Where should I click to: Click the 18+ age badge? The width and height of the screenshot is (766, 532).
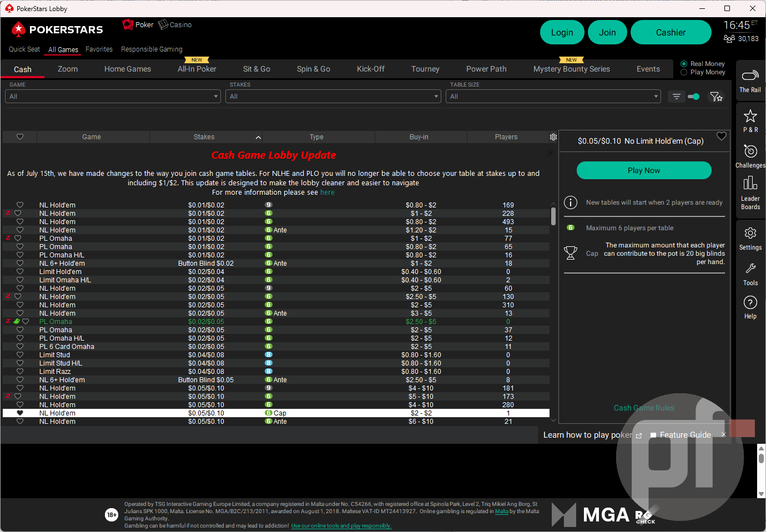point(112,515)
